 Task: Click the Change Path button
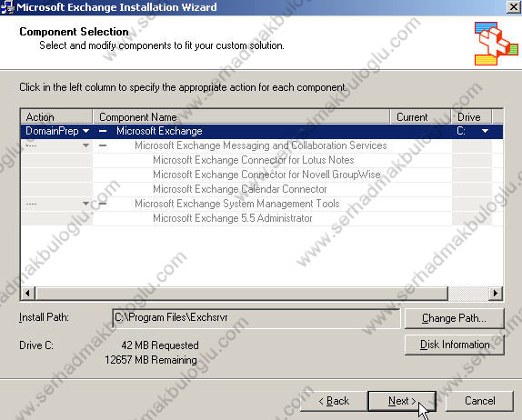[455, 318]
